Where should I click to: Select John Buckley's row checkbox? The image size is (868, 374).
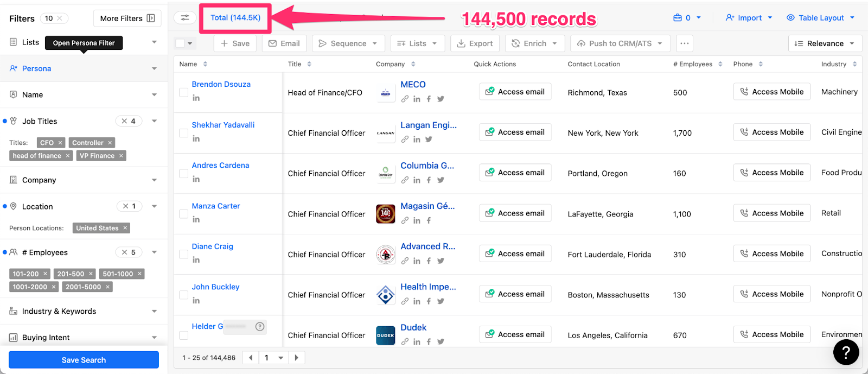coord(183,295)
